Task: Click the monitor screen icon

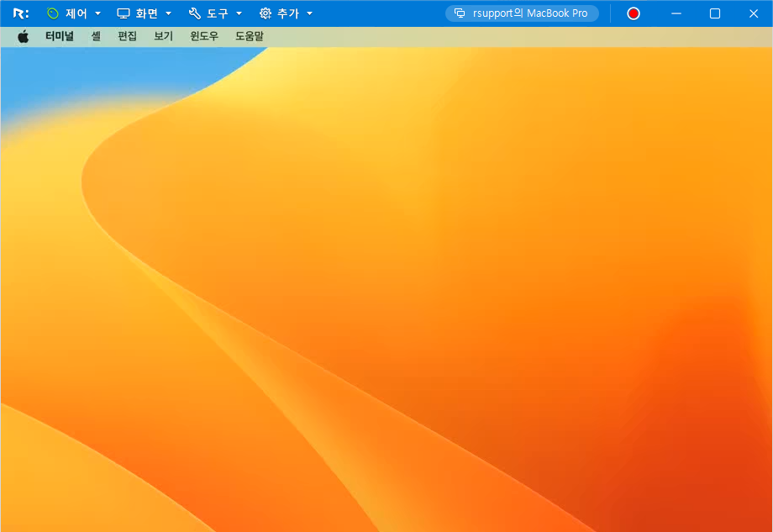Action: coord(124,13)
